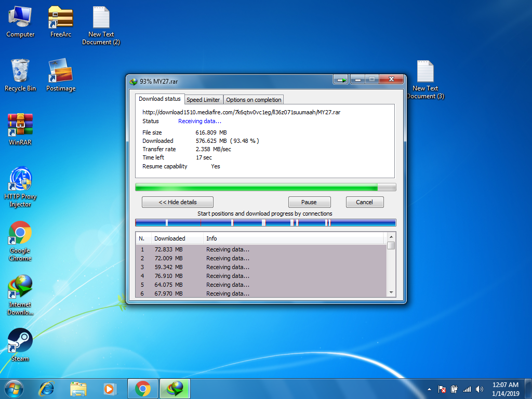Pause the download
Image resolution: width=532 pixels, height=399 pixels.
[309, 202]
